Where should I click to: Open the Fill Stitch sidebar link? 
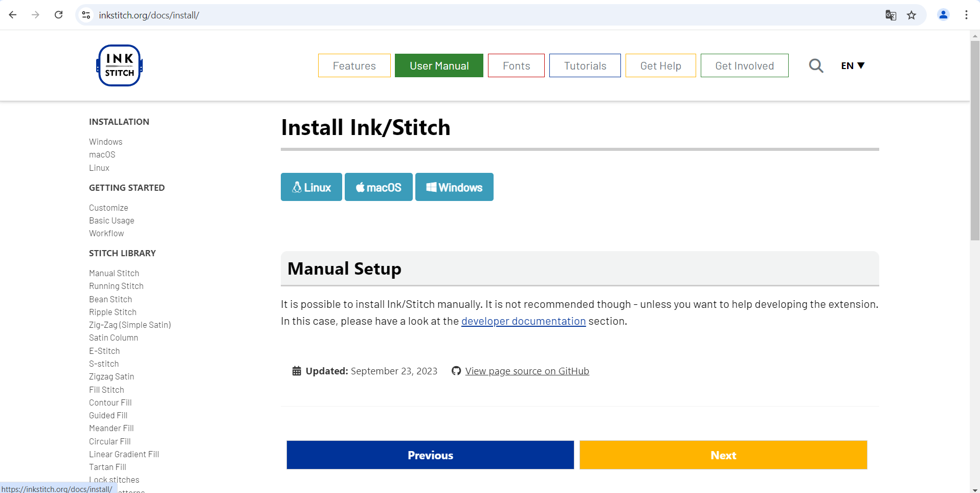[106, 390]
